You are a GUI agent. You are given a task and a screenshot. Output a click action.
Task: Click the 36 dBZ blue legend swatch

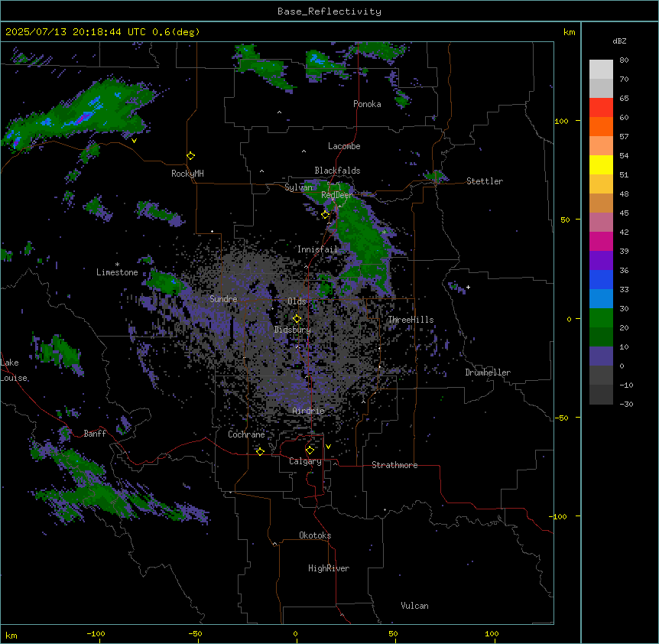tap(601, 279)
